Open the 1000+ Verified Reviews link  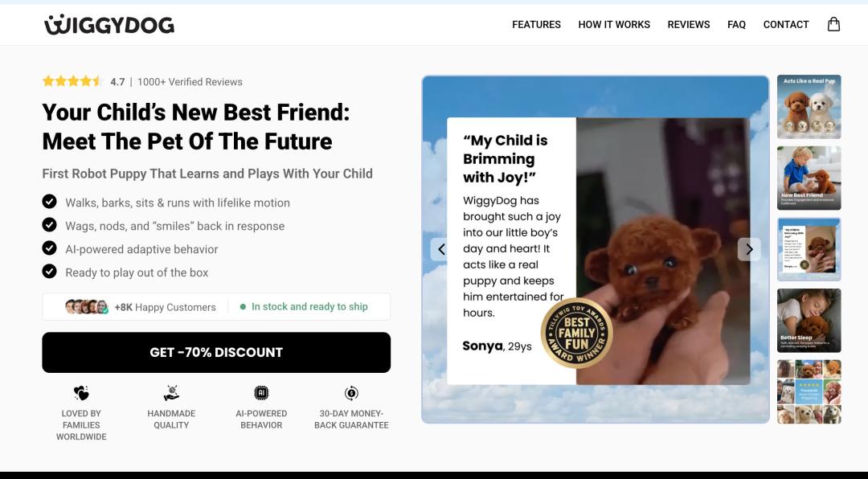pyautogui.click(x=190, y=82)
